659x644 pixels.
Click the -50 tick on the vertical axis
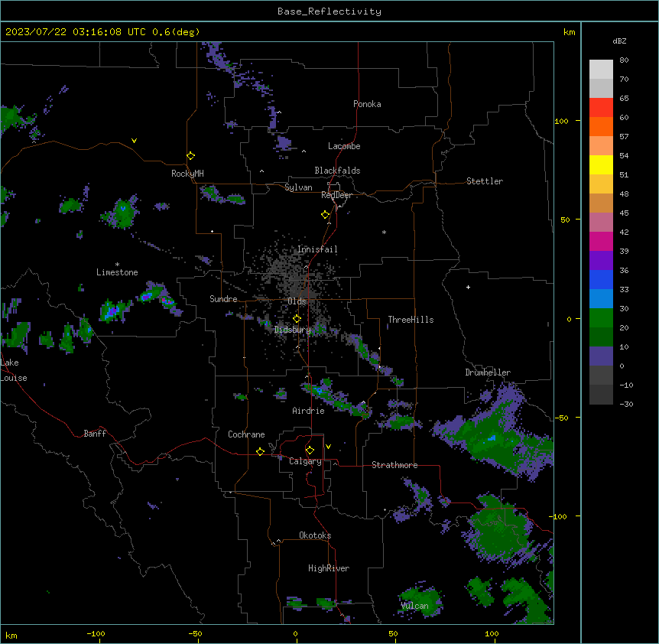pos(561,418)
